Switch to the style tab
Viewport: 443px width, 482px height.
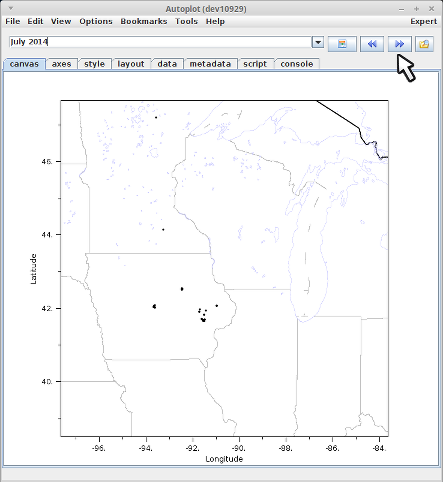(x=94, y=64)
